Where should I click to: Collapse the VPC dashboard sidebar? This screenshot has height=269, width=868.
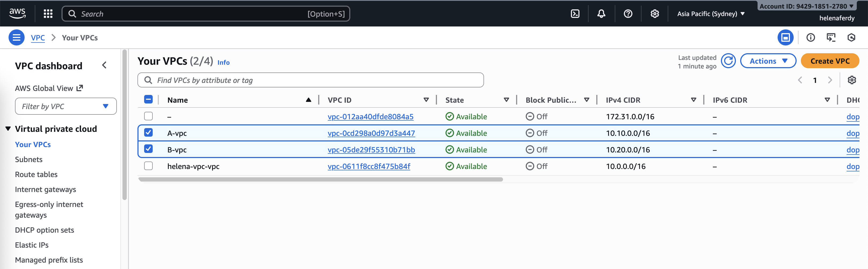[x=105, y=66]
